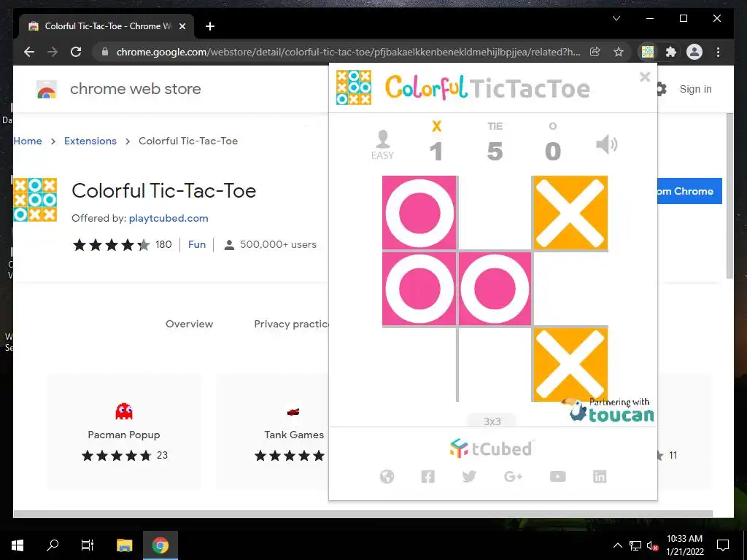This screenshot has width=747, height=560.
Task: Open the Facebook share icon
Action: point(427,476)
